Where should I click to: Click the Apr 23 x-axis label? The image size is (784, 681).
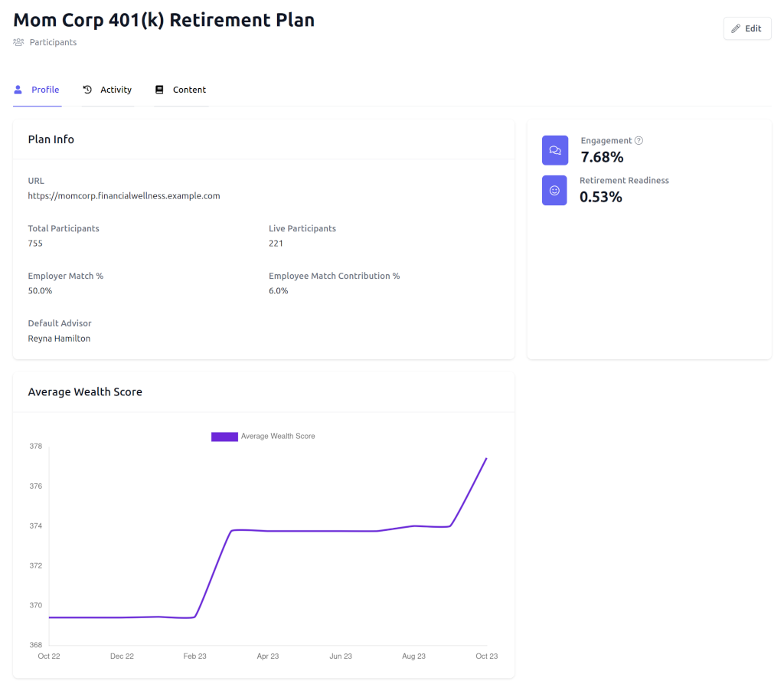[268, 656]
